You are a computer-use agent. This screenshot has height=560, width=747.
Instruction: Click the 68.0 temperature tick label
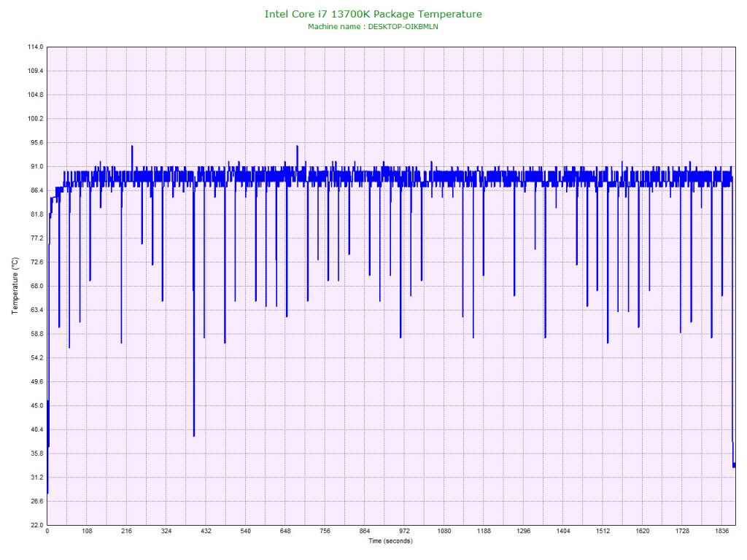(x=35, y=286)
